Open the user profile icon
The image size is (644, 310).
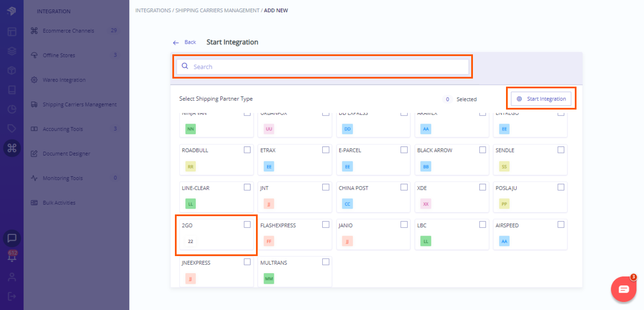click(12, 277)
